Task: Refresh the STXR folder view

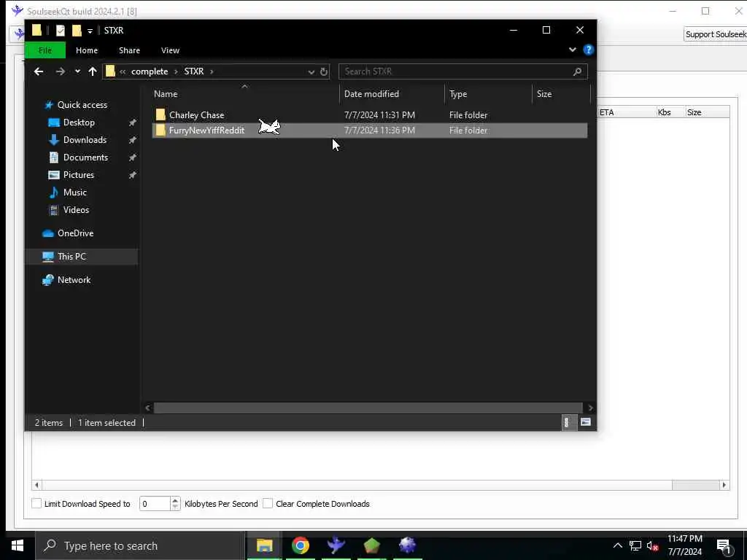Action: coord(324,71)
